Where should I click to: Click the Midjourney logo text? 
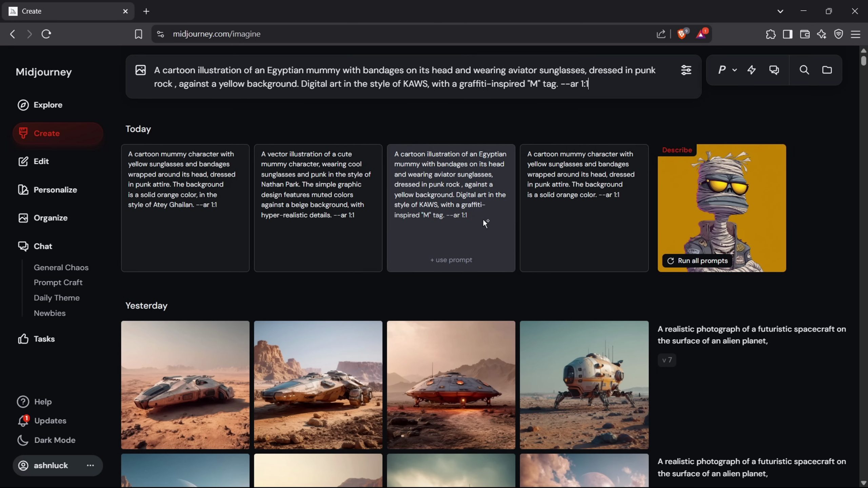(x=44, y=72)
